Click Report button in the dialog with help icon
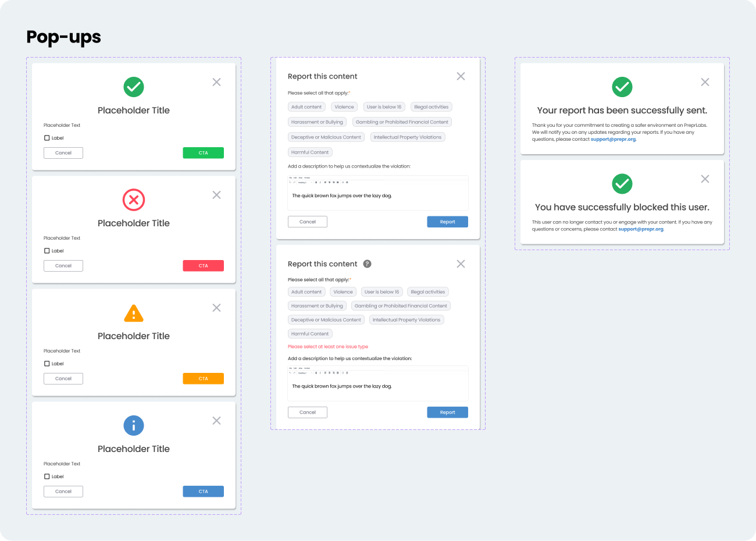The image size is (756, 541). (447, 412)
